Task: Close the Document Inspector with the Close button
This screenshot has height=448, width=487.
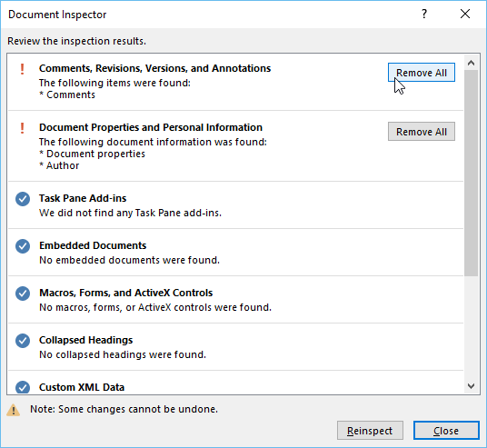Action: click(x=446, y=431)
